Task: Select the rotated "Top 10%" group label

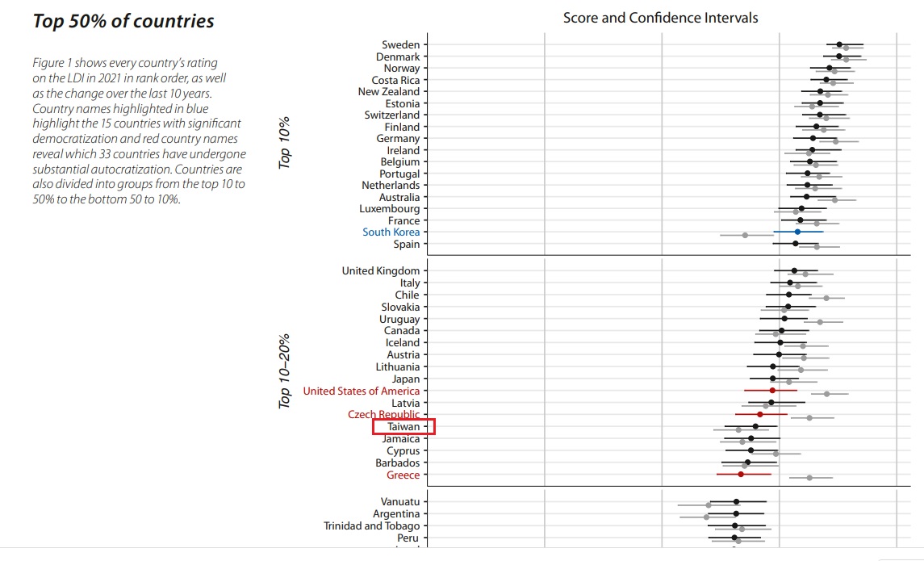Action: 284,143
